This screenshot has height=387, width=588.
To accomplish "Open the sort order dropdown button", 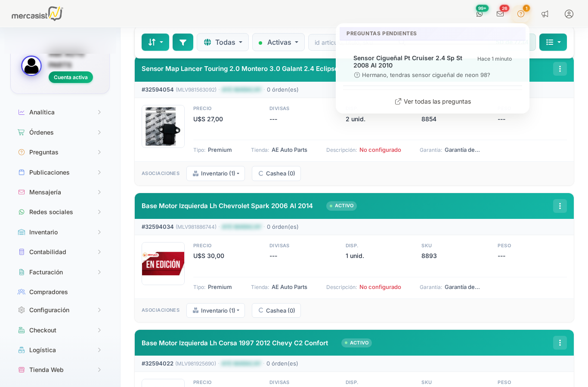I will 155,42.
